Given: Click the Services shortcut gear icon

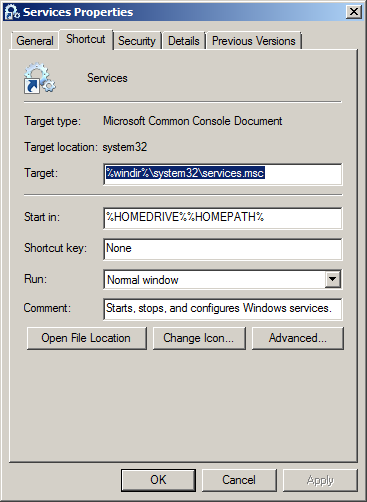Looking at the screenshot, I should [x=40, y=78].
